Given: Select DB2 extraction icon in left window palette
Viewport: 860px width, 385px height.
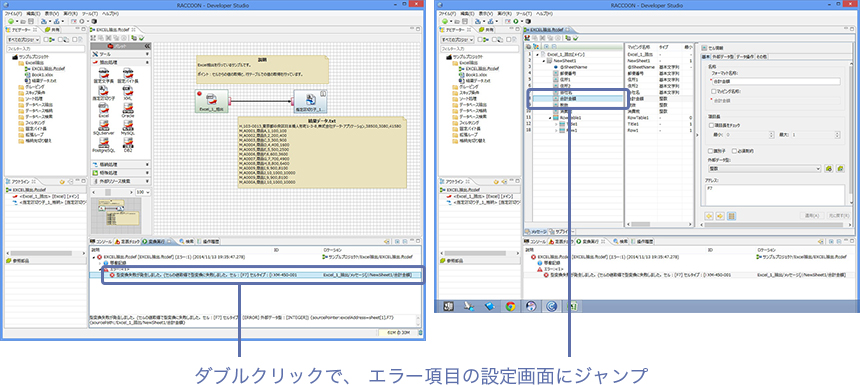Looking at the screenshot, I should click(128, 144).
